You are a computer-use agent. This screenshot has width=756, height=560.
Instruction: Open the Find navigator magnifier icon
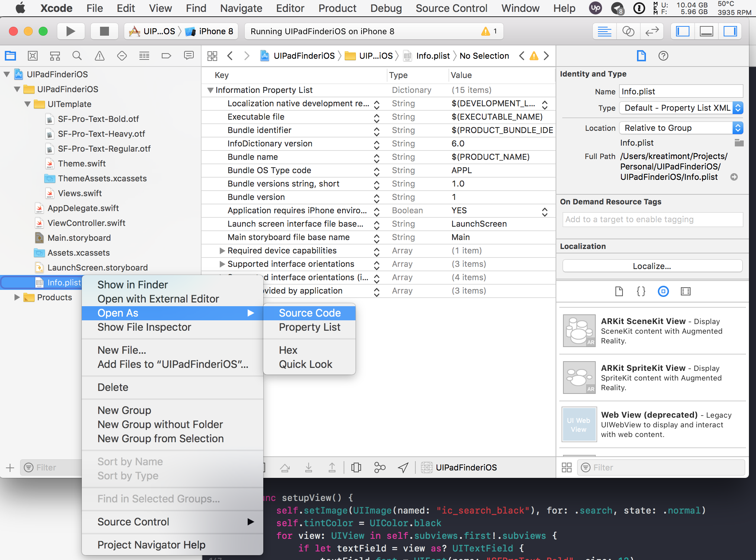77,56
